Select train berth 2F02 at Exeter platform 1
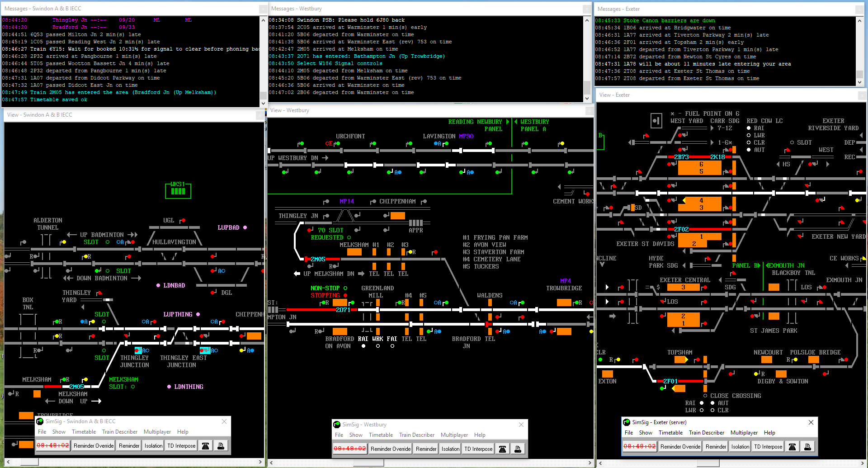The image size is (868, 468). click(x=681, y=229)
